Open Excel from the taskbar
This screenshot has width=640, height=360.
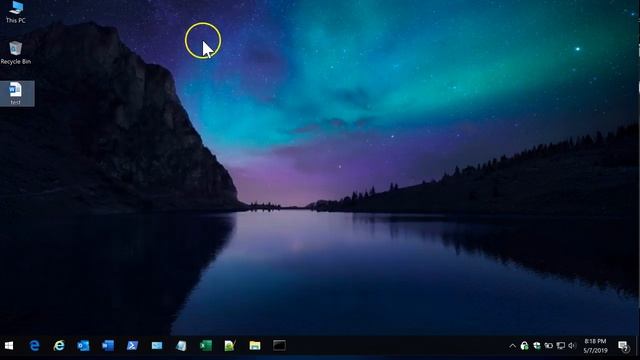click(206, 346)
